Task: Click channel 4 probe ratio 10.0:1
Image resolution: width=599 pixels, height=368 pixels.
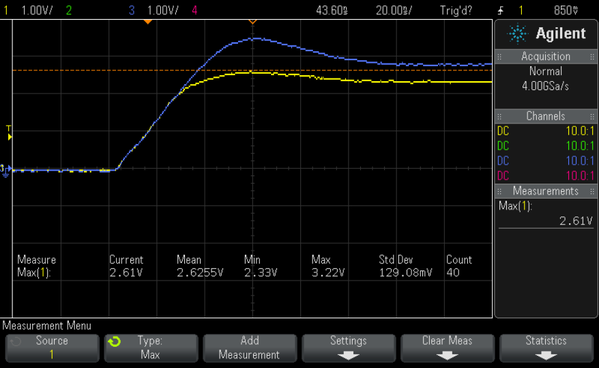Action: 580,176
